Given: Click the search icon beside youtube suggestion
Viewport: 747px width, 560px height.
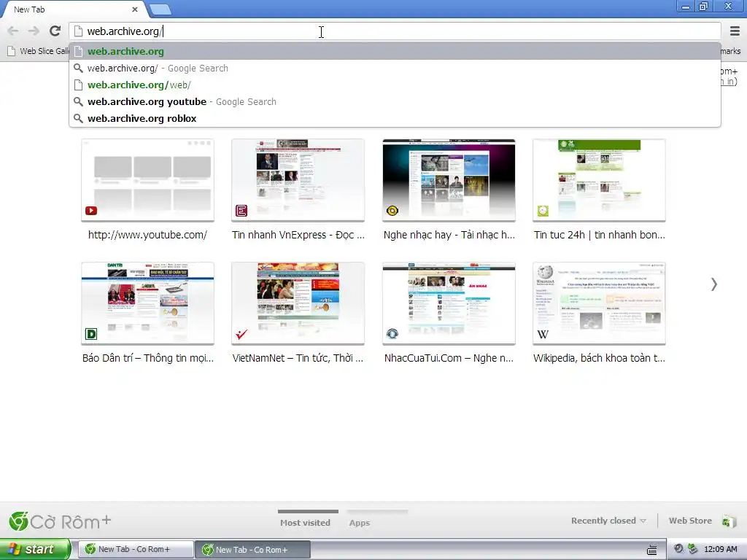Looking at the screenshot, I should tap(78, 101).
